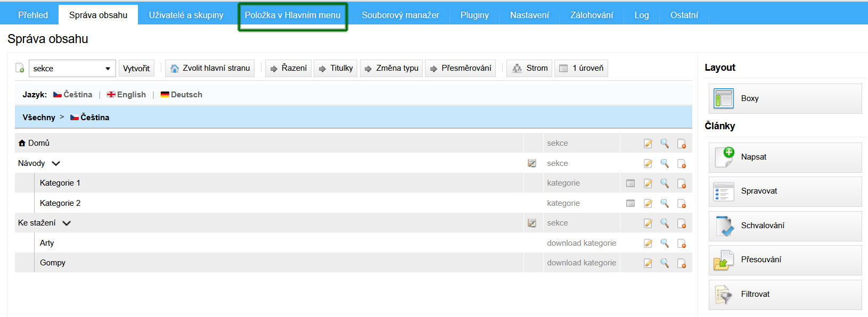
Task: Switch to 1 úroveň view
Action: coord(581,68)
